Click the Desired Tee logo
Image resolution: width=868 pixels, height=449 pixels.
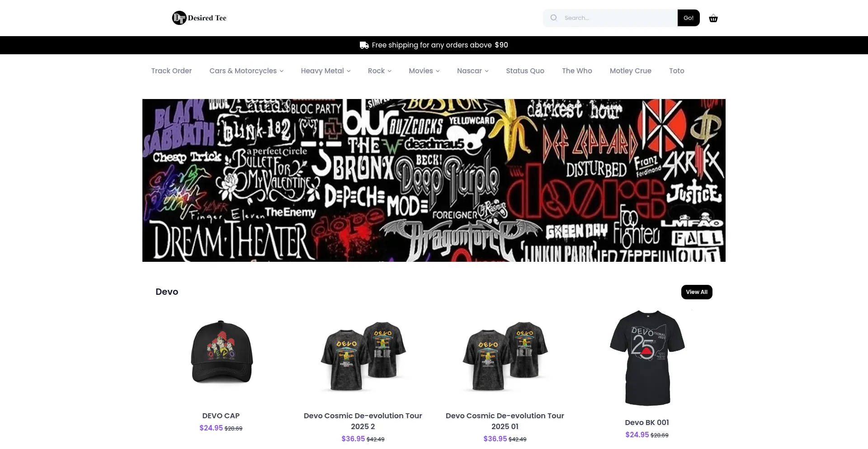[x=199, y=18]
